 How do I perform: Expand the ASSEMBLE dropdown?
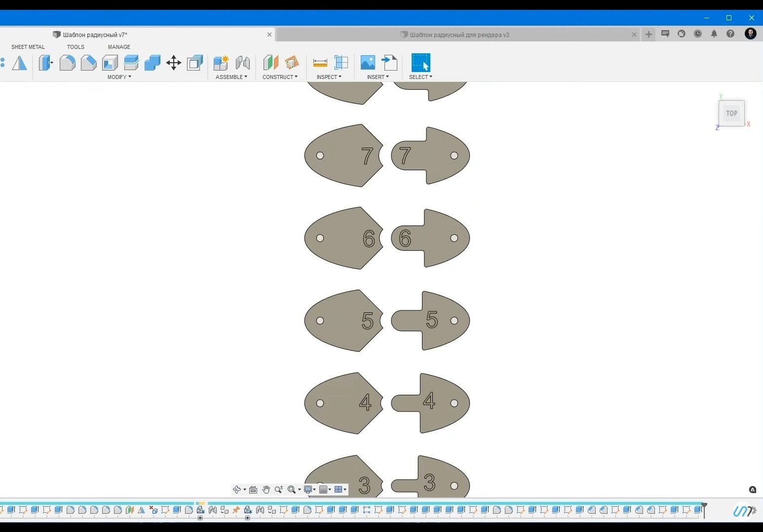coord(231,77)
